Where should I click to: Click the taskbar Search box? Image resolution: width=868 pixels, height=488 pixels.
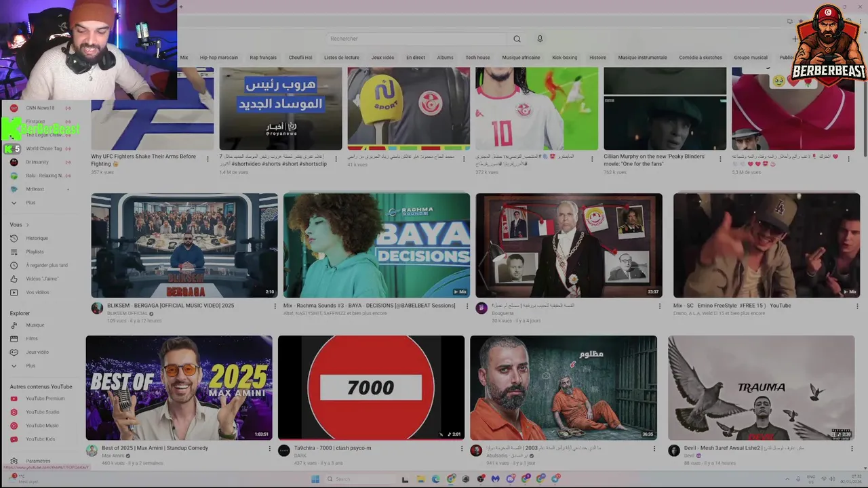tap(359, 479)
